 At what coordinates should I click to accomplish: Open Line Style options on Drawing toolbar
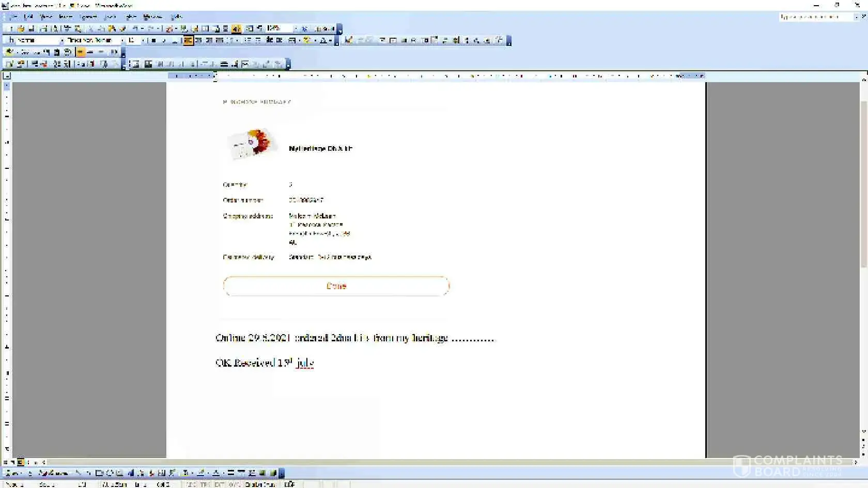(231, 473)
